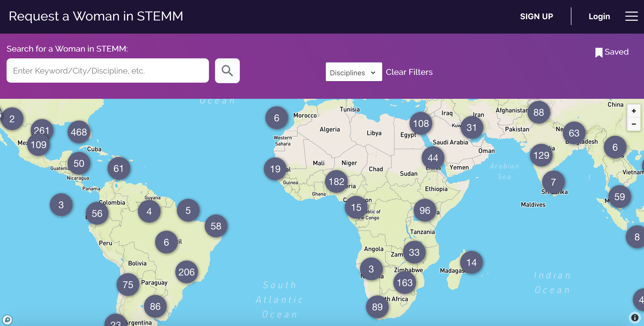
Task: Open the 108 cluster marker near Egypt
Action: [x=421, y=123]
